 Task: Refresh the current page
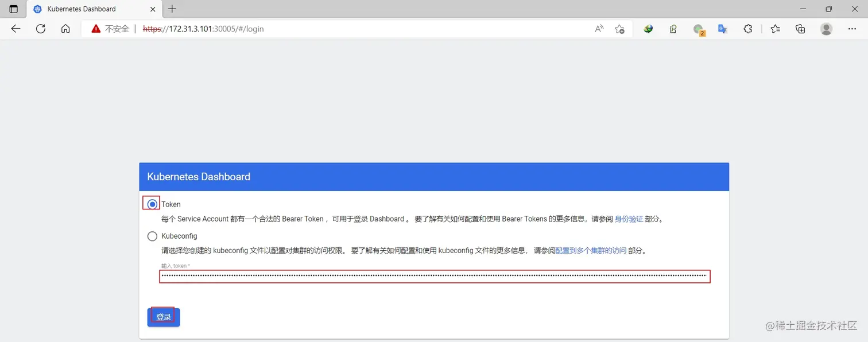pos(41,29)
